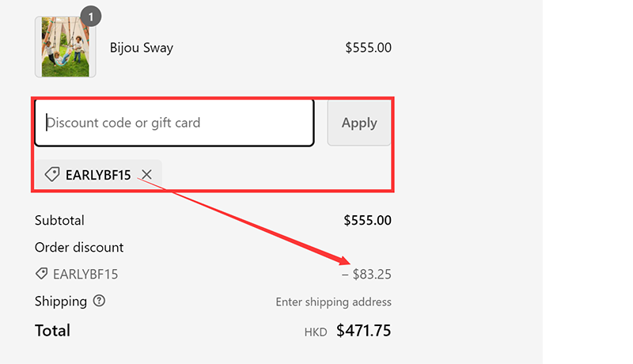This screenshot has height=364, width=633.
Task: Click the $471.75 total amount
Action: (364, 331)
